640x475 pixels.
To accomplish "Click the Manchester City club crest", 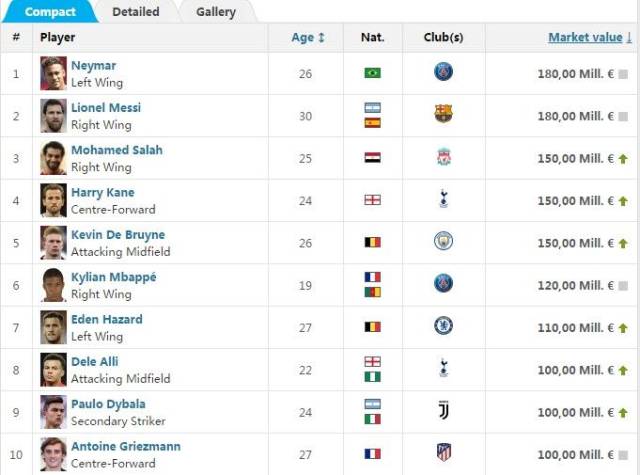I will tap(443, 241).
